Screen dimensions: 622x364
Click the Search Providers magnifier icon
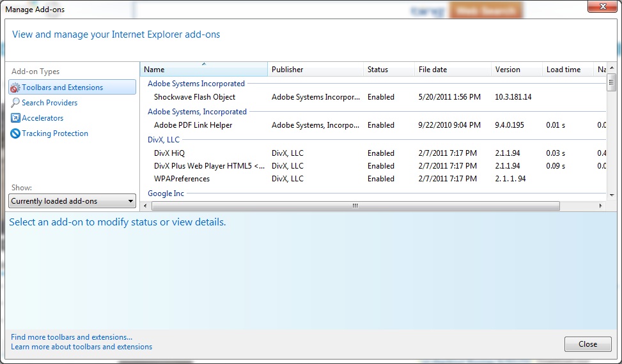click(15, 103)
